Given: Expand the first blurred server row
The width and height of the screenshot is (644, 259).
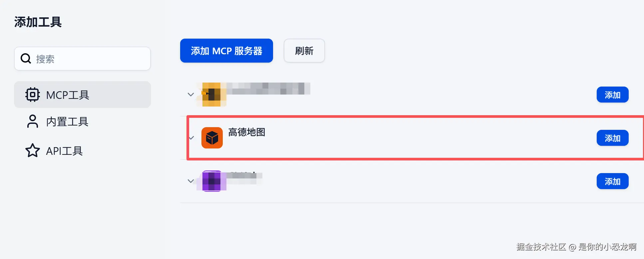Looking at the screenshot, I should tap(191, 95).
